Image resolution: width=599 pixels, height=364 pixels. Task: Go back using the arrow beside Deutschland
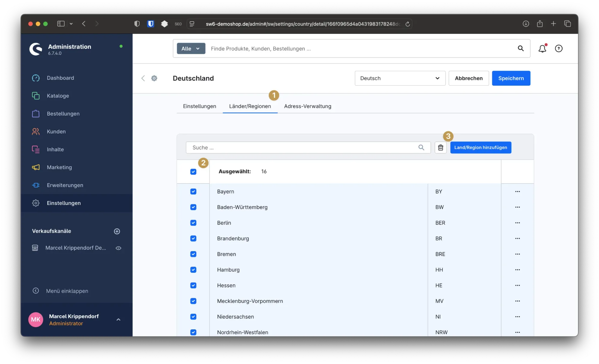[x=143, y=78]
